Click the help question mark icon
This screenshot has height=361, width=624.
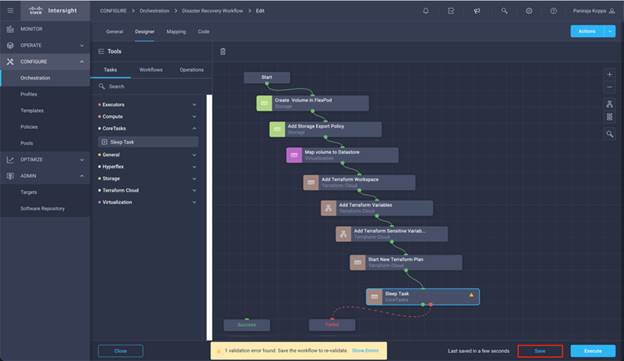(x=554, y=11)
